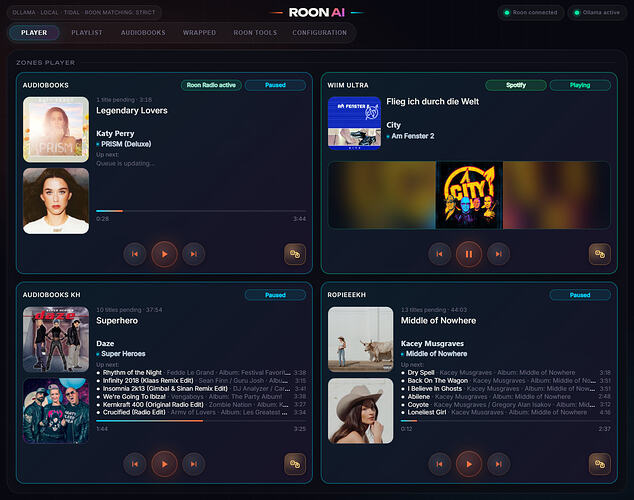Select queue item Coyote
Image resolution: width=634 pixels, height=500 pixels.
pyautogui.click(x=505, y=405)
